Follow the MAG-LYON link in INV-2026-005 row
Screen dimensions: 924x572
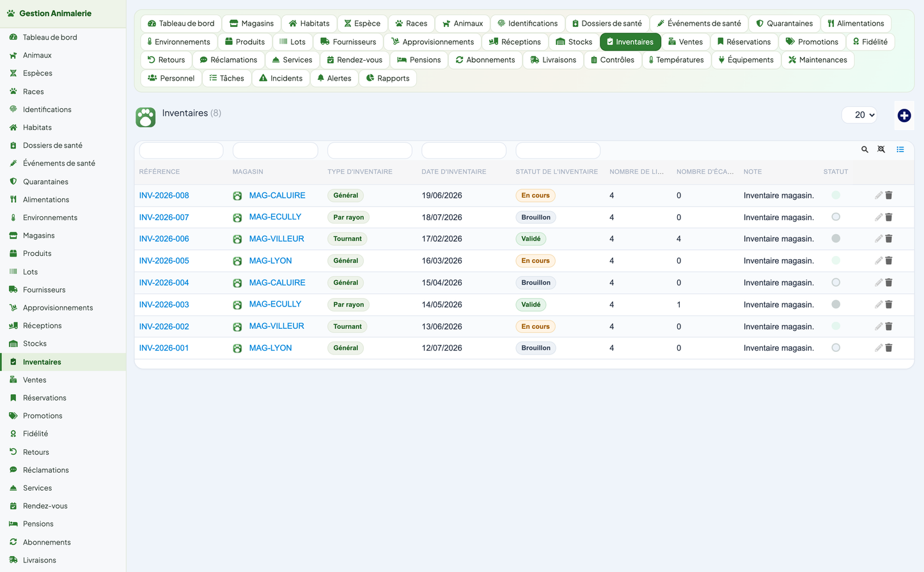270,260
